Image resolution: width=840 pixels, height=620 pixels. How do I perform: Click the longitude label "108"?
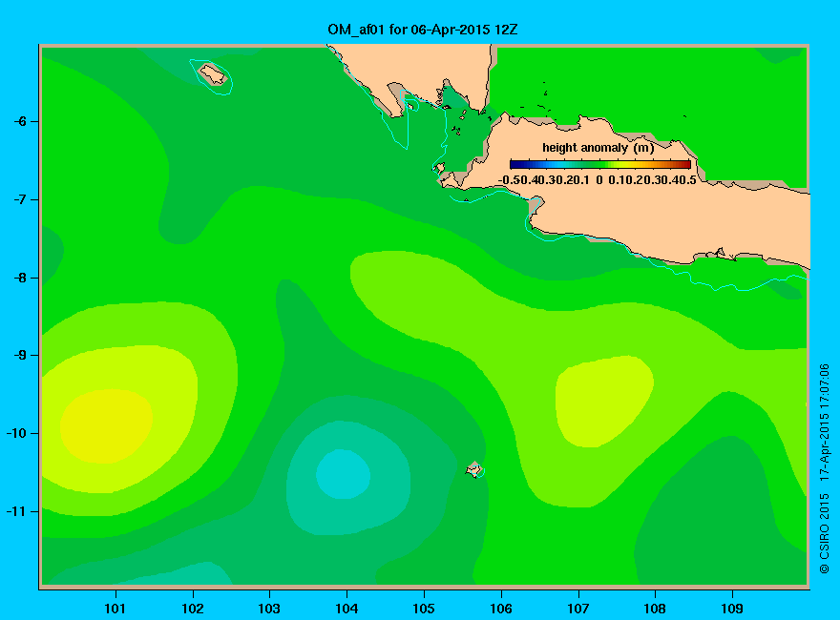pos(655,609)
